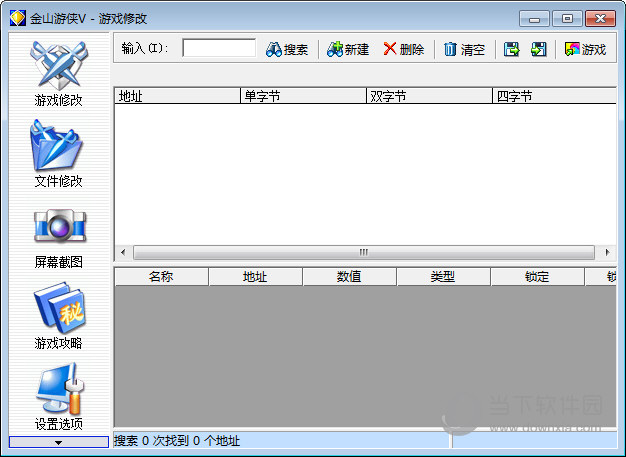
Task: Click the horizontal scrollbar left arrow
Action: 123,252
